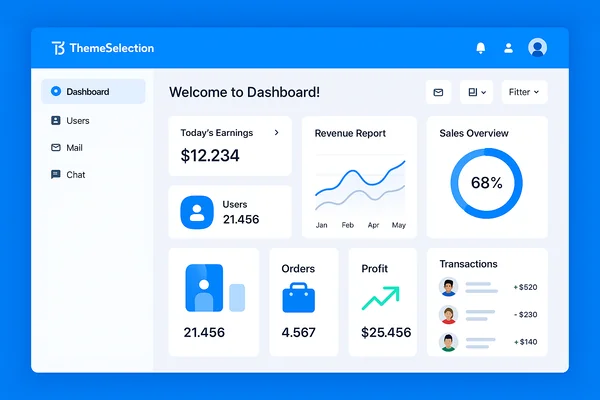Click the 68% Sales Overview donut chart
Image resolution: width=600 pixels, height=400 pixels.
(x=486, y=183)
